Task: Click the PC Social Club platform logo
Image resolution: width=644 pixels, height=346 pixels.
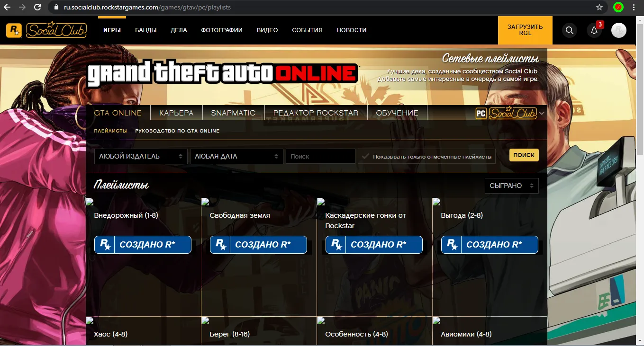Action: coord(506,113)
